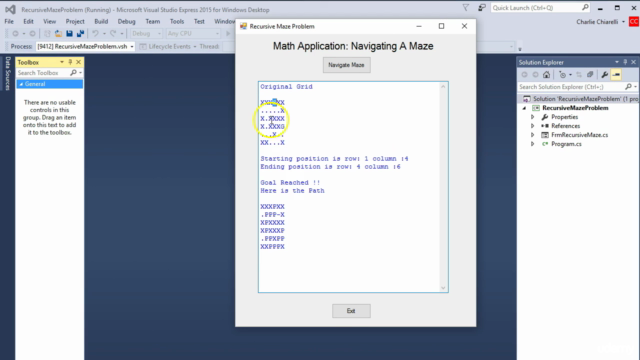Open the Build menu

(101, 21)
